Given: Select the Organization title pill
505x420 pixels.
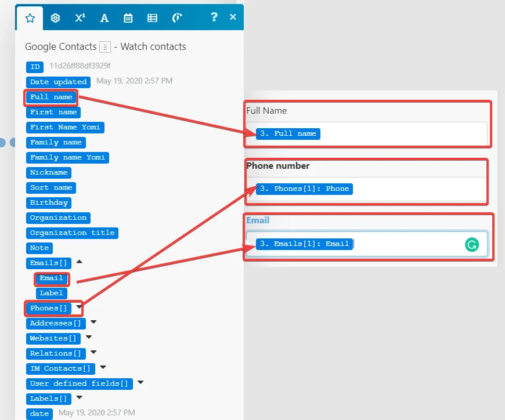Looking at the screenshot, I should coord(72,233).
